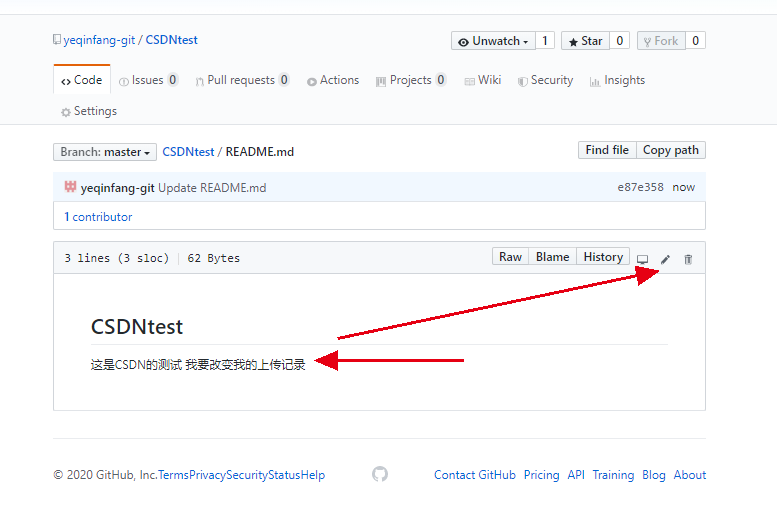The width and height of the screenshot is (777, 528).
Task: Open the Pull requests tab
Action: click(242, 80)
